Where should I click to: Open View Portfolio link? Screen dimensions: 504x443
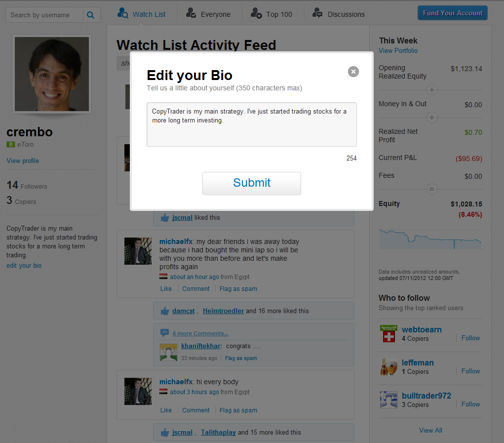tap(398, 50)
